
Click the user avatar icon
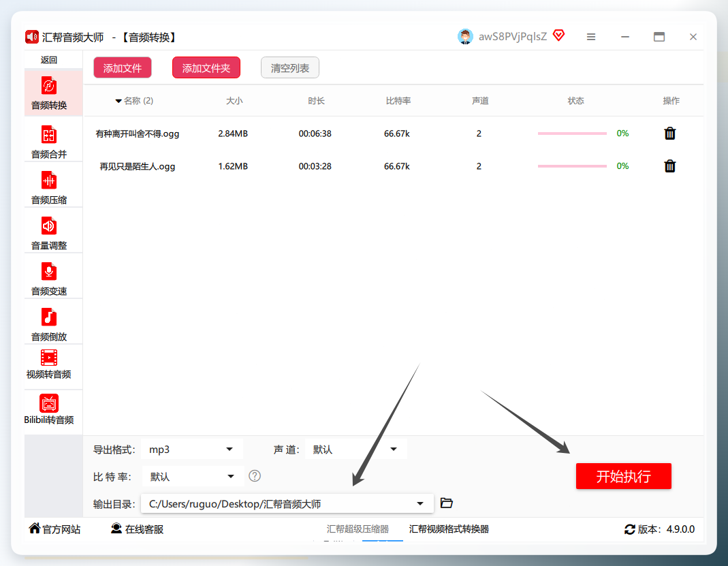pos(464,36)
